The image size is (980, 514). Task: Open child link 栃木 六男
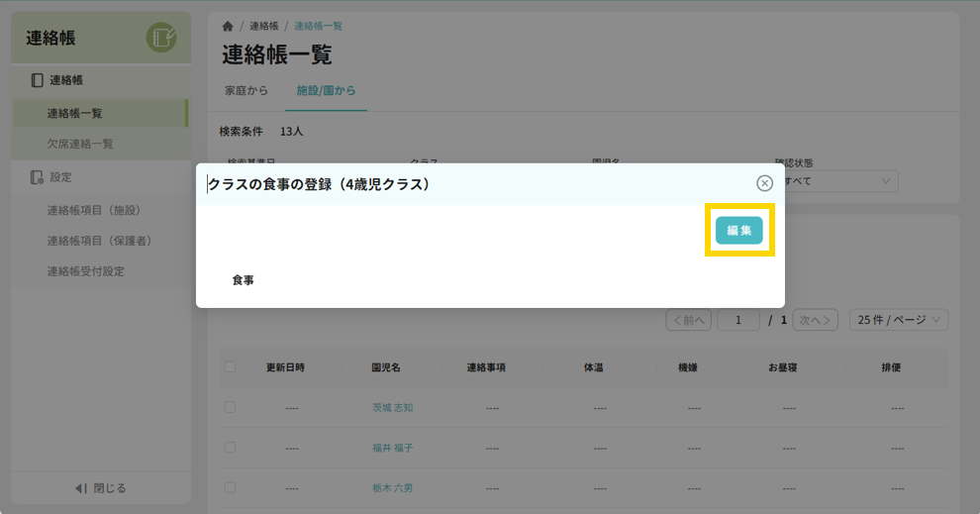pos(392,488)
